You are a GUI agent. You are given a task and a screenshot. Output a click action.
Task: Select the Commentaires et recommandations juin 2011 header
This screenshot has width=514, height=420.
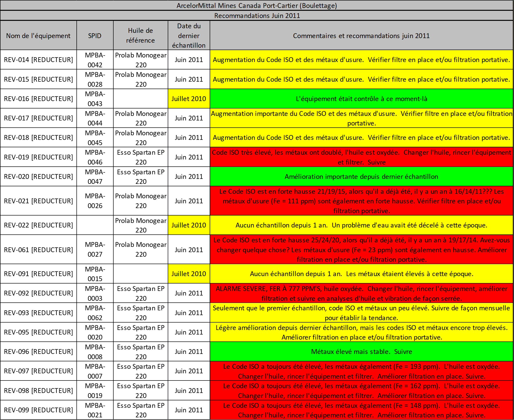pos(361,36)
